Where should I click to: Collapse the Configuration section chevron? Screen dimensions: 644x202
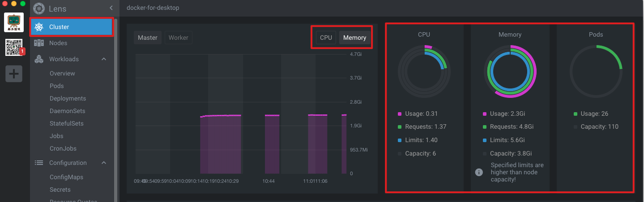(x=104, y=163)
